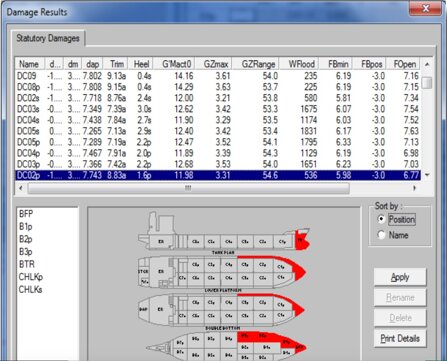Click the scroll-up arrow of the results table
Viewport: 447px width, 361px height.
click(x=427, y=64)
